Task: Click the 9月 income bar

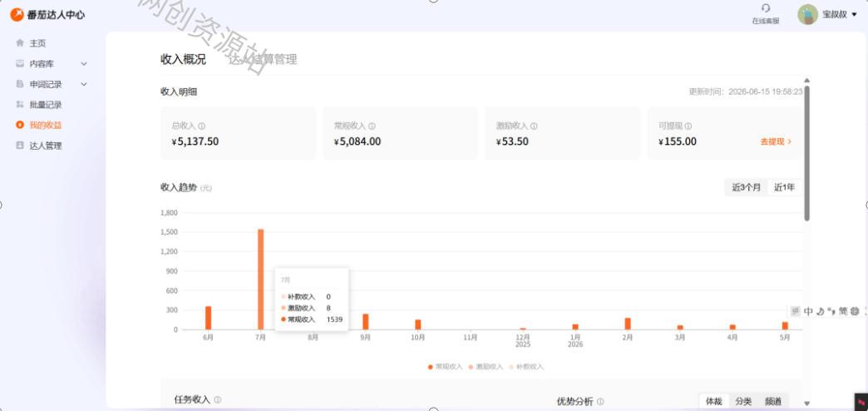Action: click(365, 322)
